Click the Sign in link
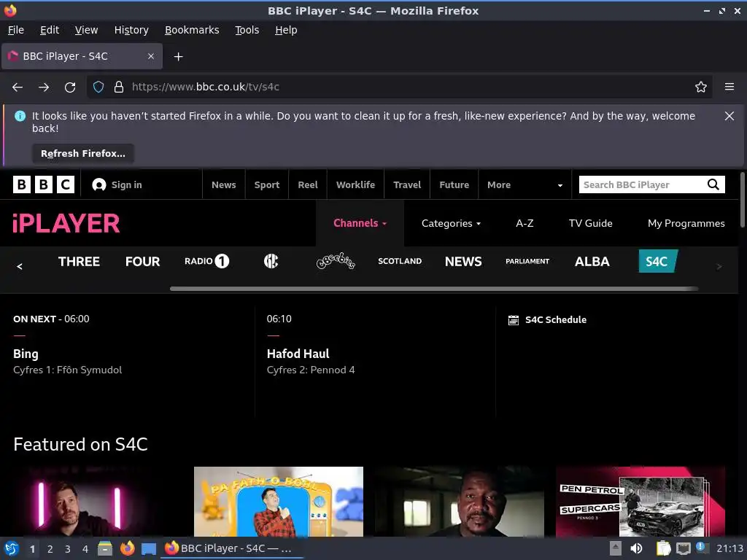The height and width of the screenshot is (560, 747). point(127,184)
